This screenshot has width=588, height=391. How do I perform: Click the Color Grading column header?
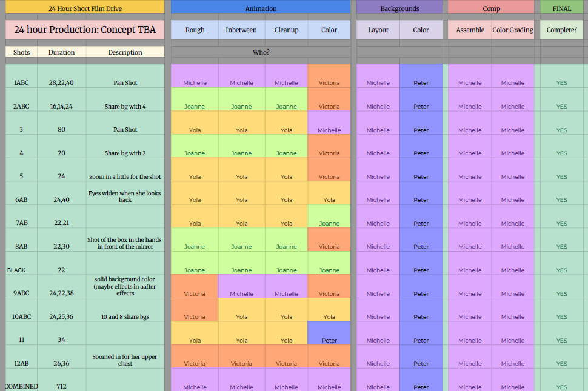point(513,30)
